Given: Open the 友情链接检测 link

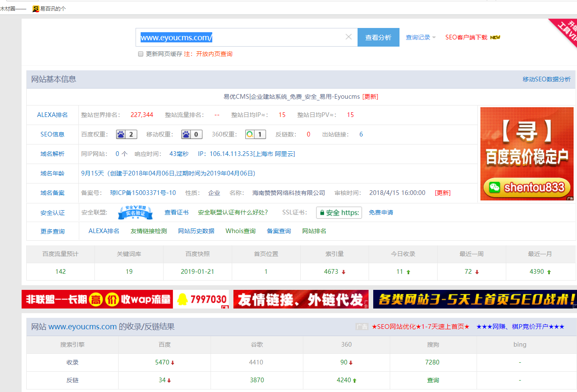Looking at the screenshot, I should pos(149,231).
